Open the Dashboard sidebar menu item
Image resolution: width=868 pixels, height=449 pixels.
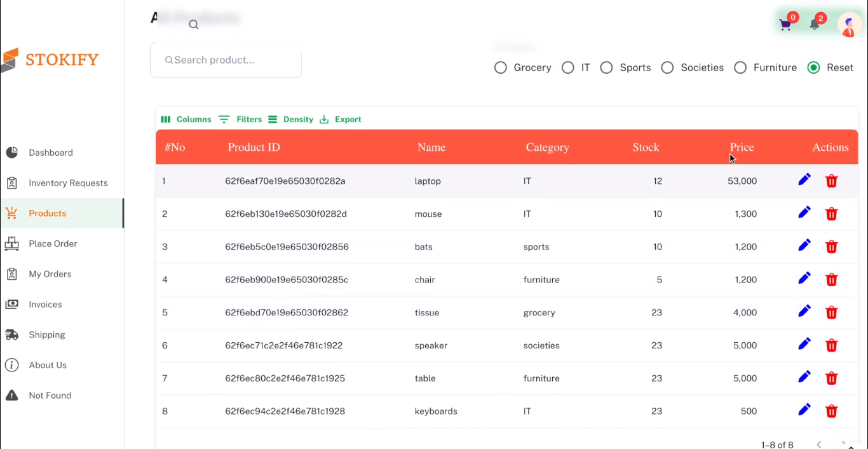click(x=51, y=153)
